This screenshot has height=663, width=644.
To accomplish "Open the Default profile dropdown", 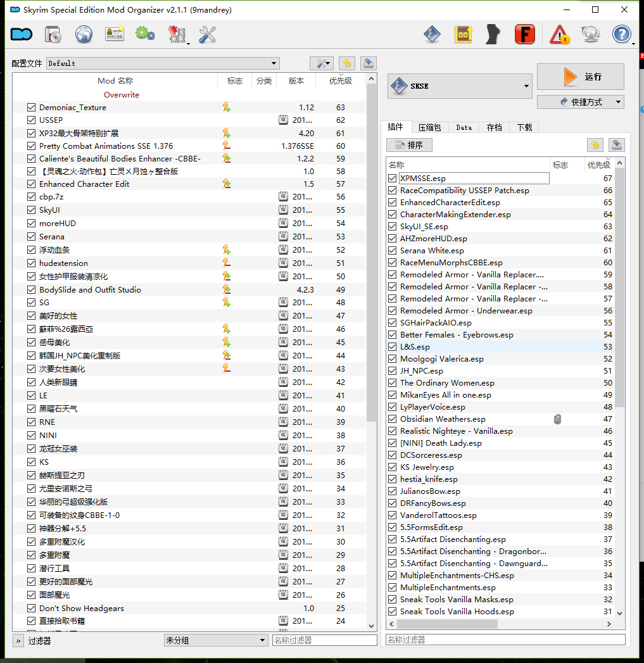I will [x=163, y=63].
